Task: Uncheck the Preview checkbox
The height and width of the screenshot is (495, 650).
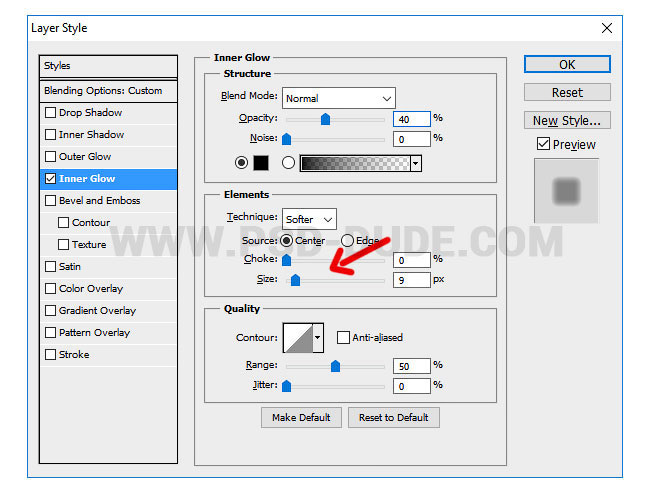Action: pyautogui.click(x=543, y=144)
